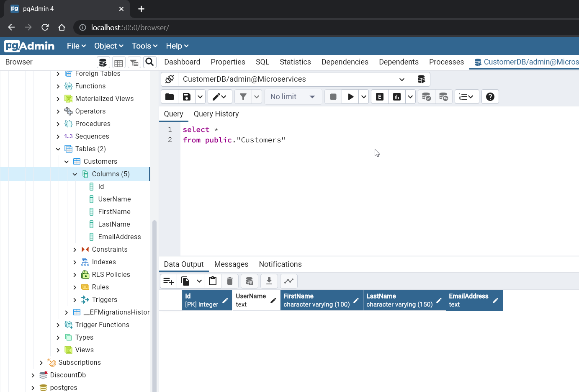
Task: Open the query tool help icon
Action: coord(490,97)
